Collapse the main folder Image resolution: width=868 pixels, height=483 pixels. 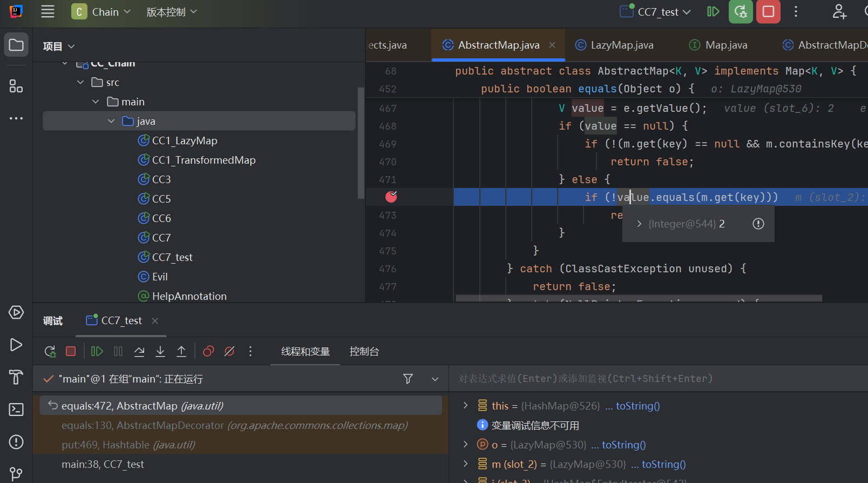point(96,102)
